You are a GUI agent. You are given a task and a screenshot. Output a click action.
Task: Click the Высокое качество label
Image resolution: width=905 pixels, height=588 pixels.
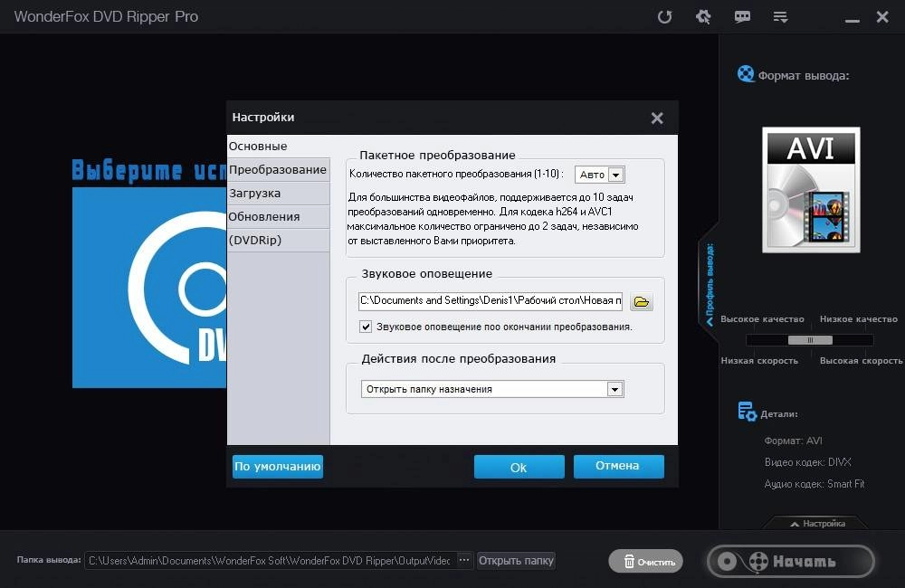762,319
